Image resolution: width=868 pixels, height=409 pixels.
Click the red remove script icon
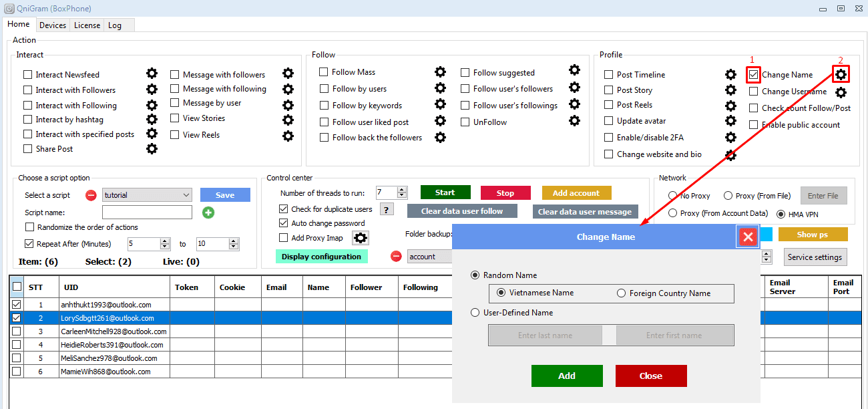pos(91,195)
